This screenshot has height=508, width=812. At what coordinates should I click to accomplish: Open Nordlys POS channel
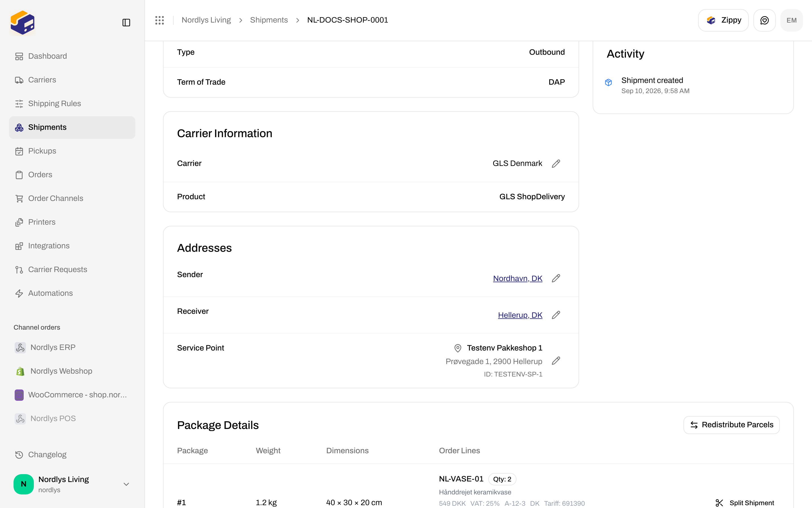tap(72, 418)
